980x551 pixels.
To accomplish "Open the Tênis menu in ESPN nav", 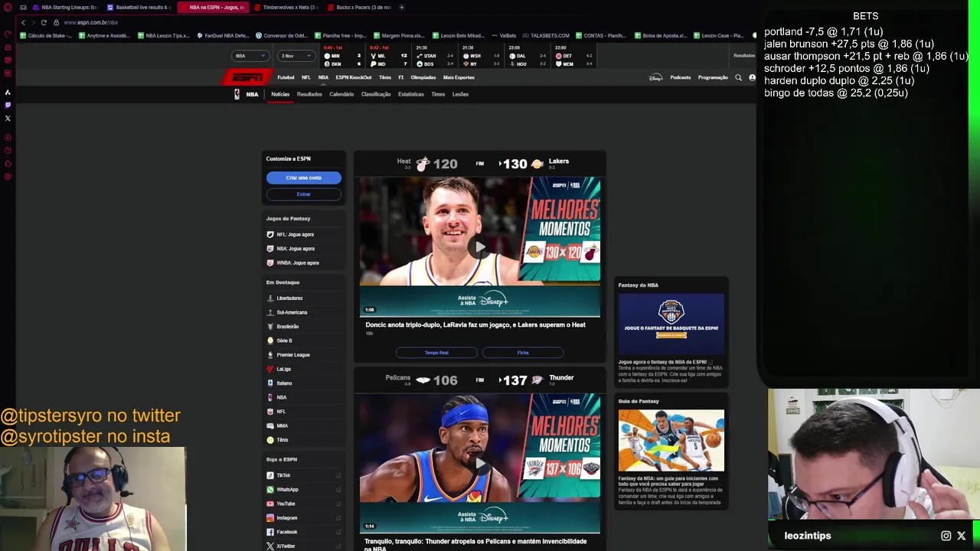I will click(x=385, y=77).
